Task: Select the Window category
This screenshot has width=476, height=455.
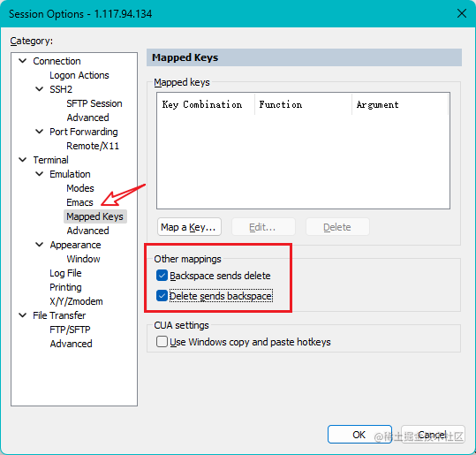Action: tap(84, 259)
